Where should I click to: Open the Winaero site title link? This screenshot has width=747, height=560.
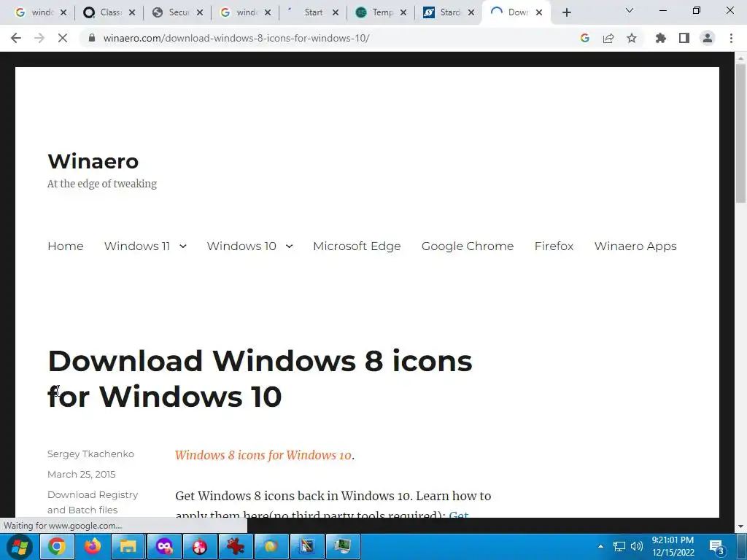[93, 161]
